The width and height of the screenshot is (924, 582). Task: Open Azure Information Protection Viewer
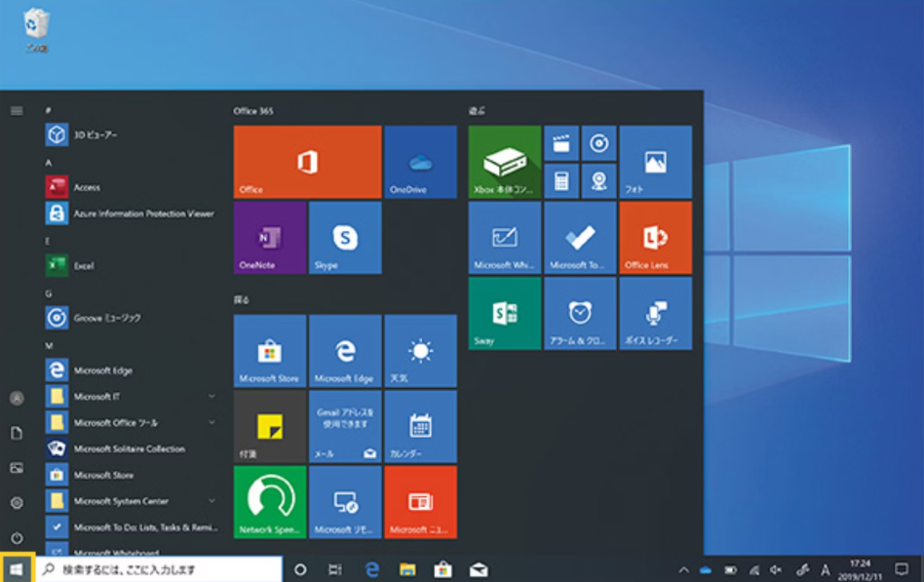[131, 213]
